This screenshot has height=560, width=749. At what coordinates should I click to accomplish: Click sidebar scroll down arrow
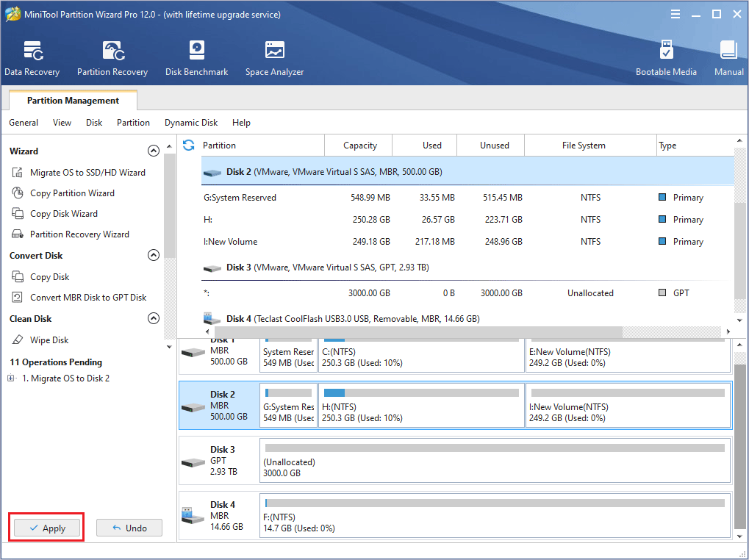point(169,347)
